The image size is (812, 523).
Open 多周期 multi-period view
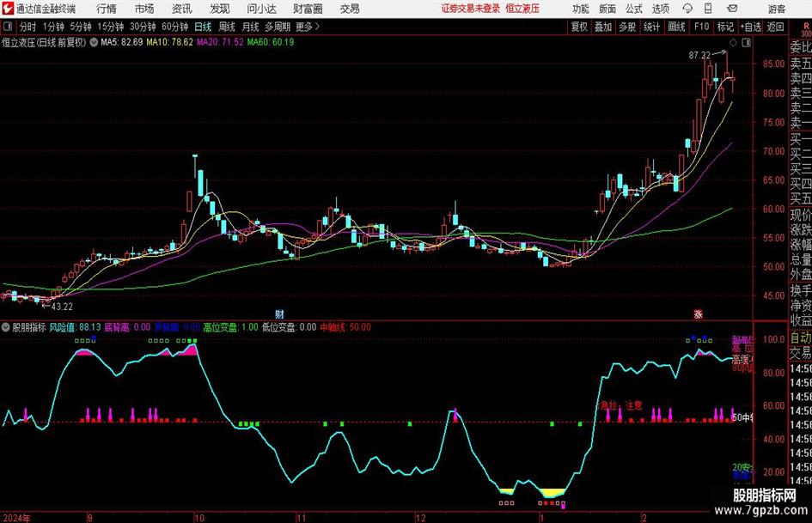point(278,27)
